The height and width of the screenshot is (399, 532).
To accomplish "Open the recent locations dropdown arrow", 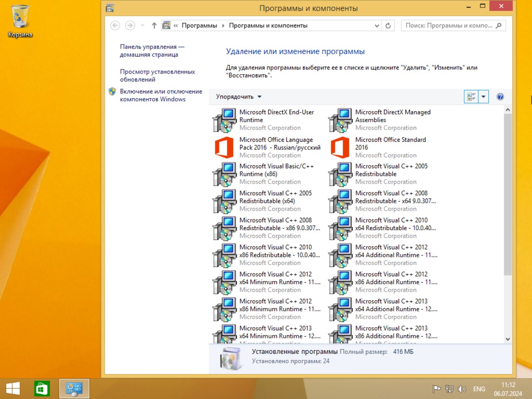I will [143, 25].
